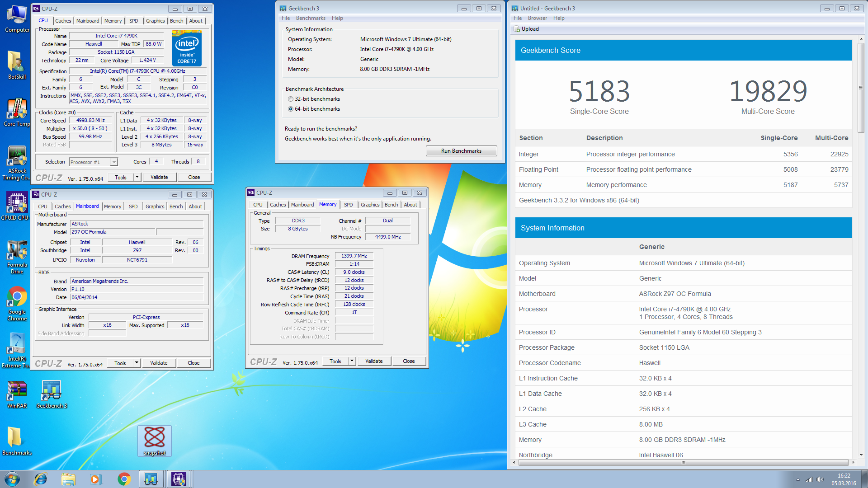This screenshot has width=868, height=488.
Task: Click the Show Desktop strip on taskbar
Action: point(864,479)
